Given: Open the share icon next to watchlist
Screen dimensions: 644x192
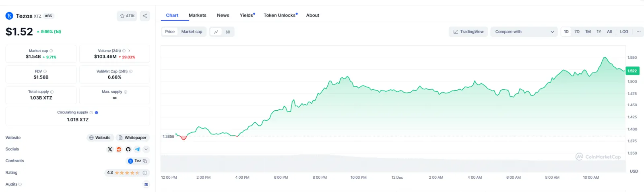Looking at the screenshot, I should click(x=145, y=16).
